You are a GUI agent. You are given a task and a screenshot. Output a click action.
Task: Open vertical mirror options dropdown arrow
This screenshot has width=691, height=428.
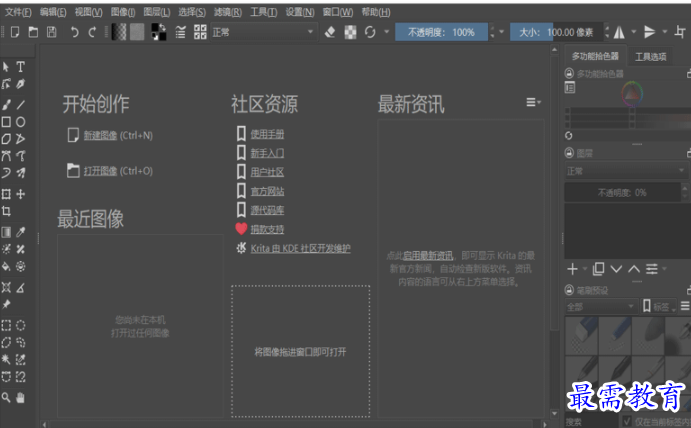pos(665,32)
